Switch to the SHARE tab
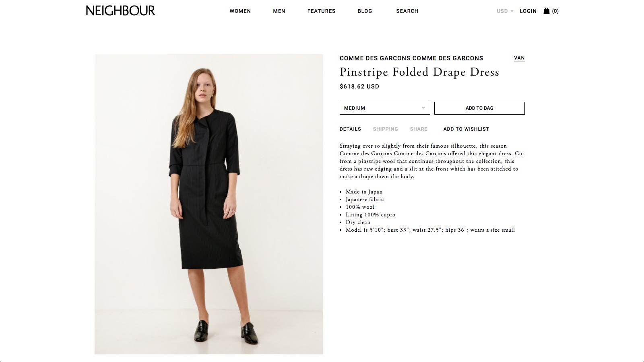The image size is (644, 362). pyautogui.click(x=419, y=129)
